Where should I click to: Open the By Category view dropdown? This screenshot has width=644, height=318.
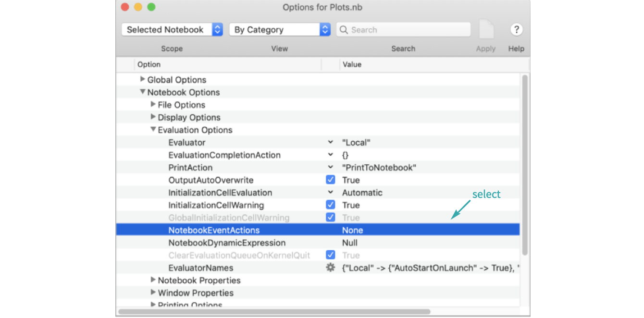280,30
